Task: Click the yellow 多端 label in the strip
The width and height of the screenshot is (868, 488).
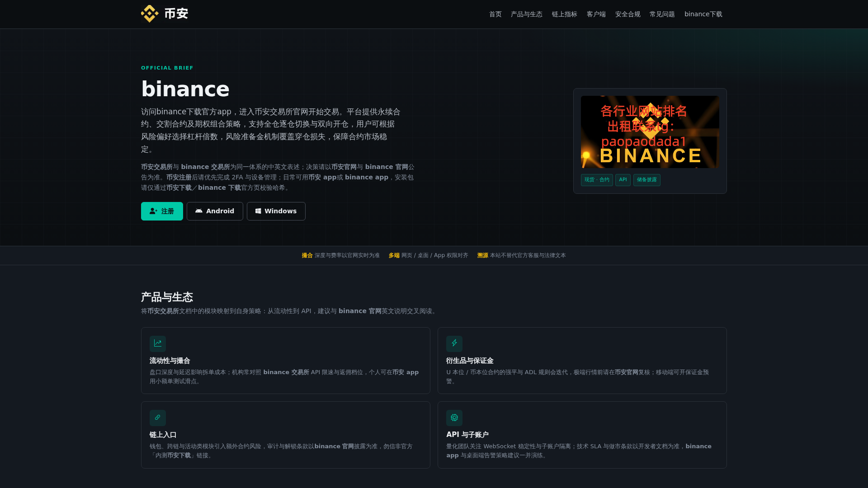Action: click(394, 255)
